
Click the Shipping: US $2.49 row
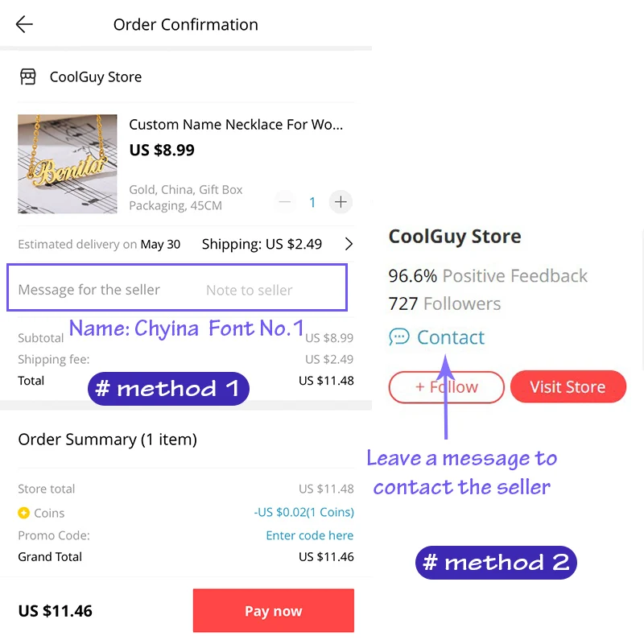click(262, 244)
